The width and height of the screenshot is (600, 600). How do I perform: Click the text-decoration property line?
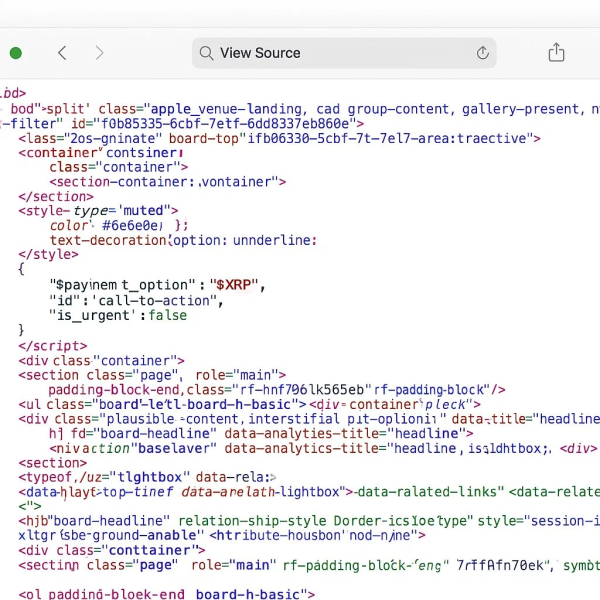183,240
